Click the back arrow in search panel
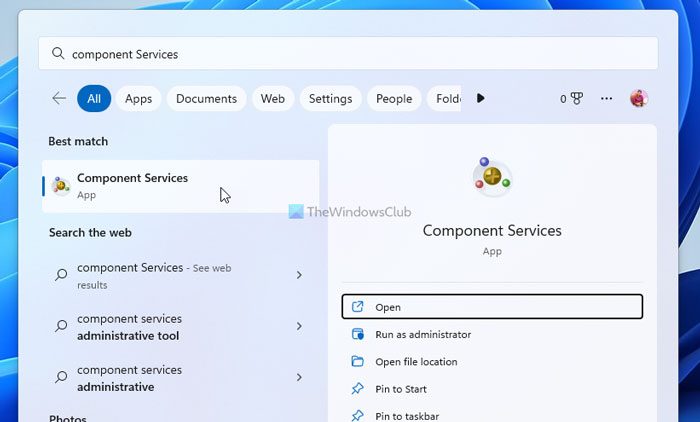 pos(59,98)
